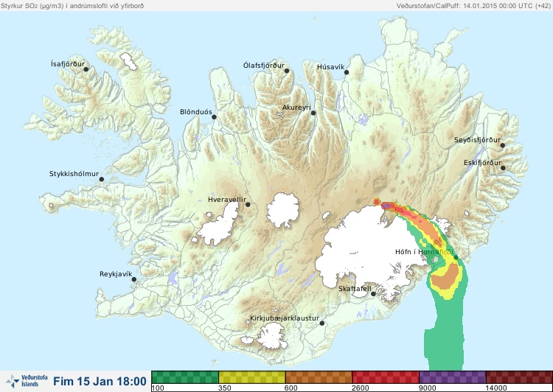Select the yellow 350 legend swatch
Viewport: 553px width, 392px height.
tap(252, 377)
